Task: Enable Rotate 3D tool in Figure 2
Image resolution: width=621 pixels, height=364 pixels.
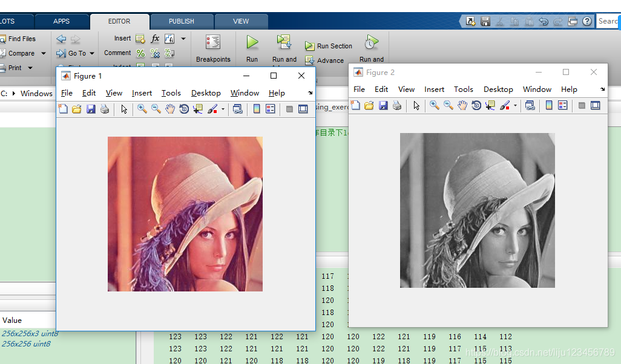Action: 476,105
